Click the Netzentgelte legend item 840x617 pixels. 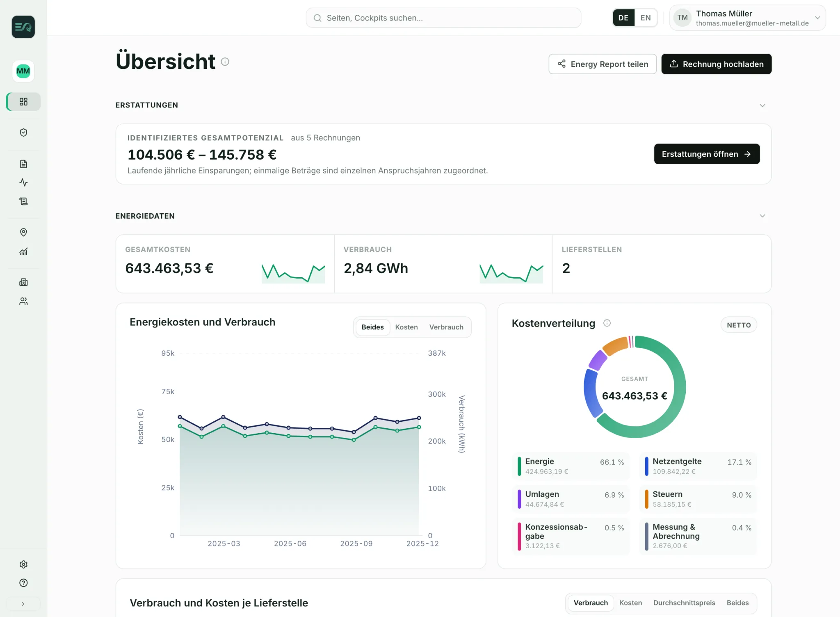point(698,466)
